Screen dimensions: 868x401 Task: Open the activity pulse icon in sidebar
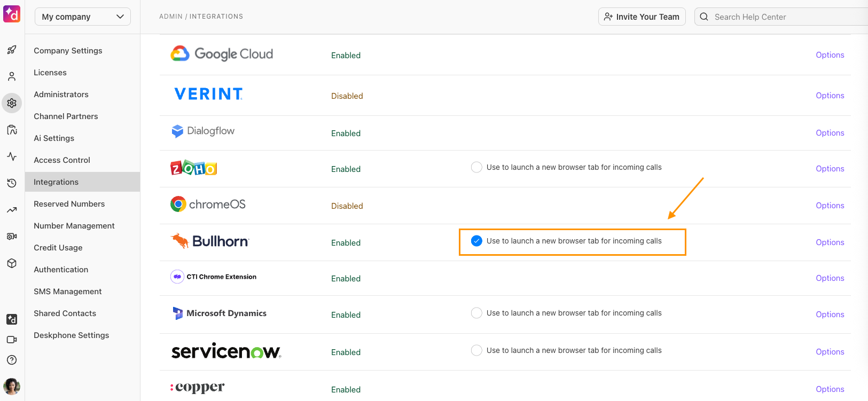(12, 156)
